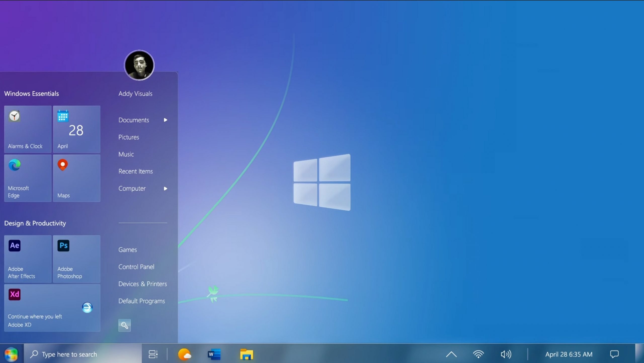Select Default Programs menu item
The width and height of the screenshot is (644, 363).
click(x=142, y=301)
